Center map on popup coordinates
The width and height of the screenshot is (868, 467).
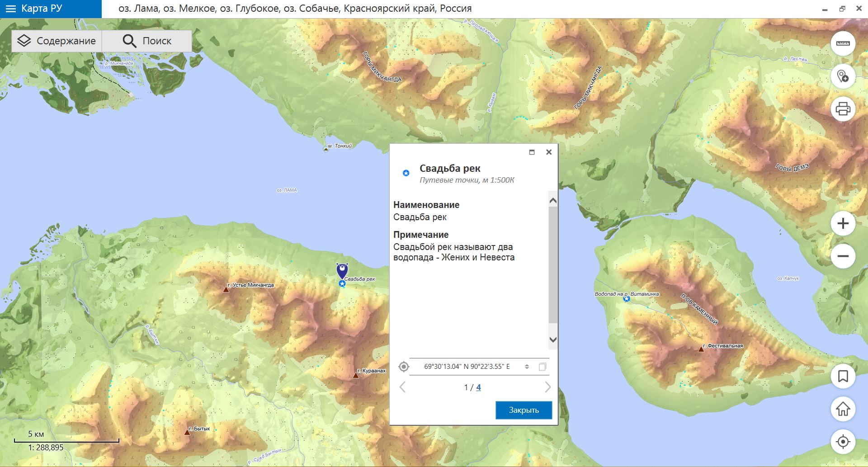click(x=404, y=367)
